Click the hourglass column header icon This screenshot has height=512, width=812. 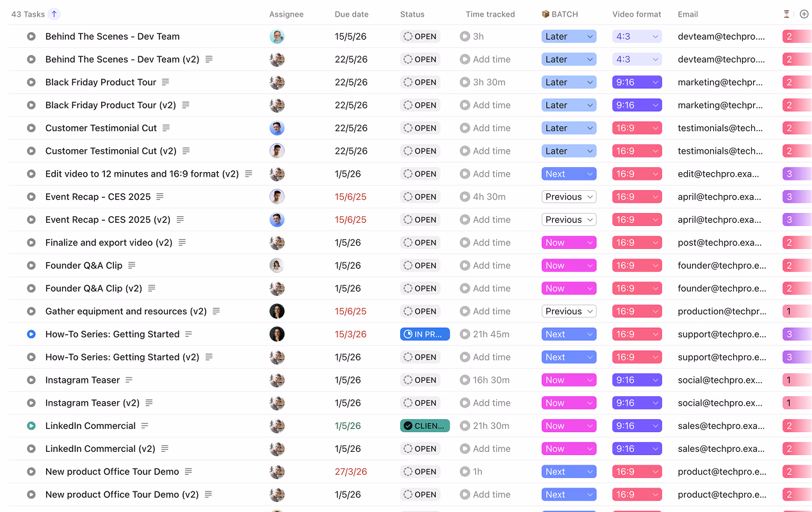tap(786, 14)
